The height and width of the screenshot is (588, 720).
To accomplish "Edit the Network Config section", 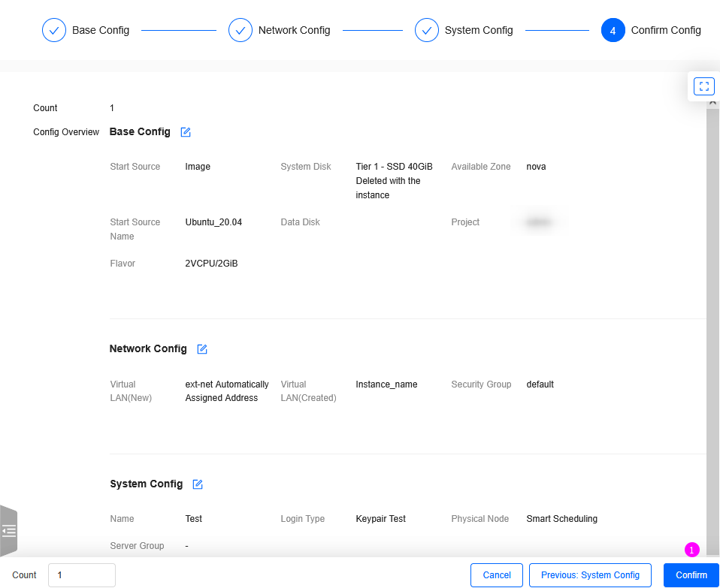I will point(202,349).
